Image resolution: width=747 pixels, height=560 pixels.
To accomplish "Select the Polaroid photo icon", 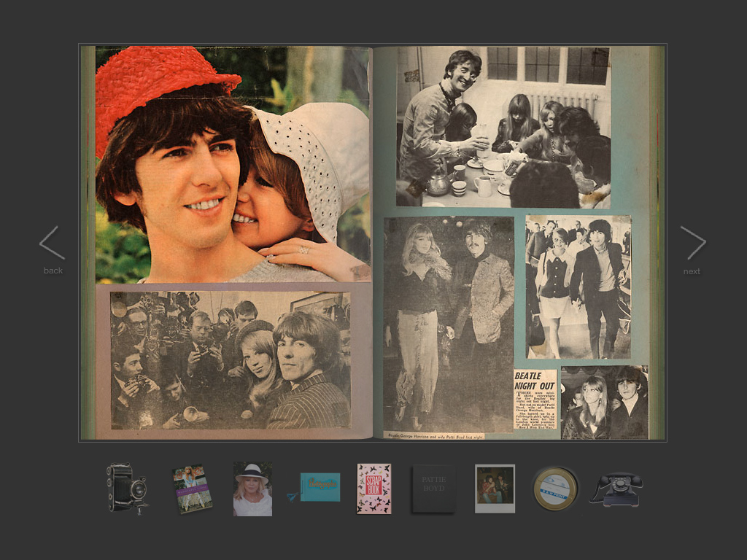I will [495, 489].
